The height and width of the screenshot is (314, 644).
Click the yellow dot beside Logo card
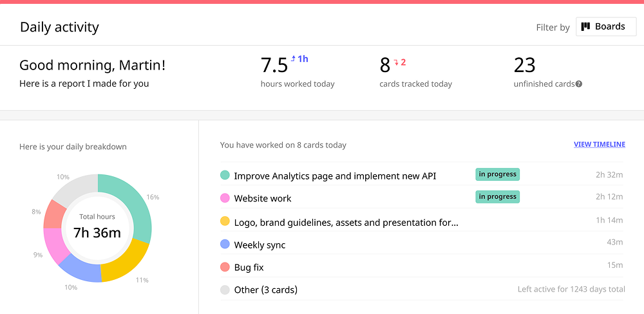click(225, 221)
